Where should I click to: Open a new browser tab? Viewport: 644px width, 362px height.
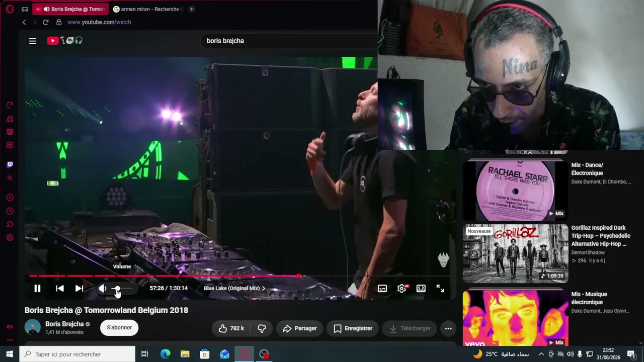pos(192,9)
